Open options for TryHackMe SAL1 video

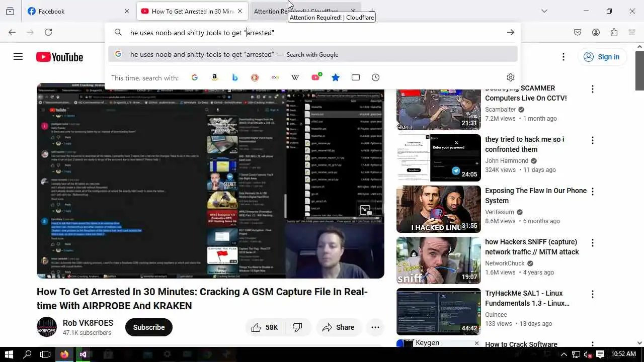[x=593, y=294]
